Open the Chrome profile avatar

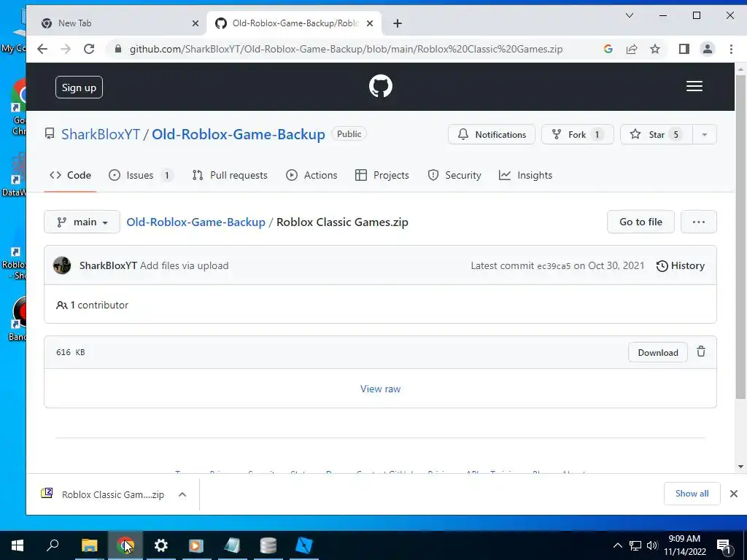(x=708, y=49)
